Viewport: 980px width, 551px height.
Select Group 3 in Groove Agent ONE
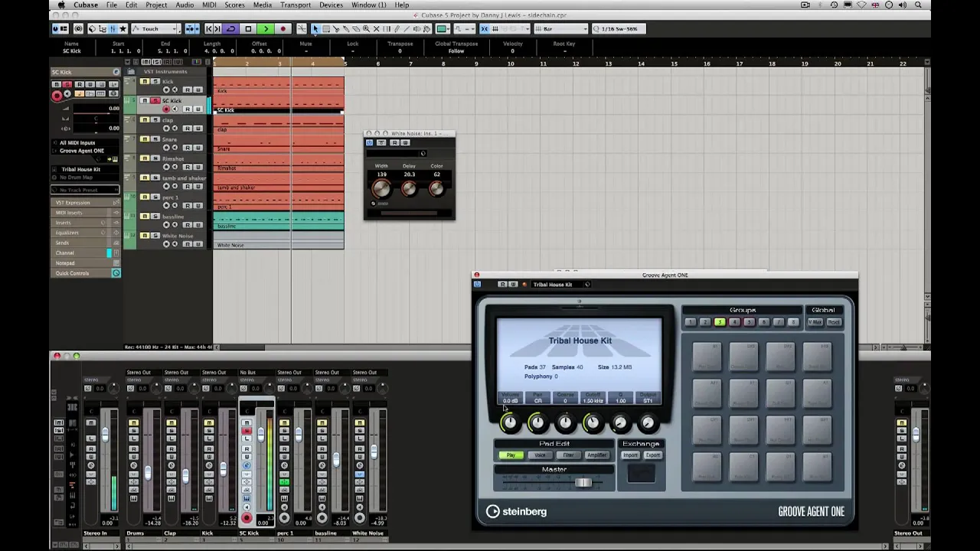pos(720,322)
